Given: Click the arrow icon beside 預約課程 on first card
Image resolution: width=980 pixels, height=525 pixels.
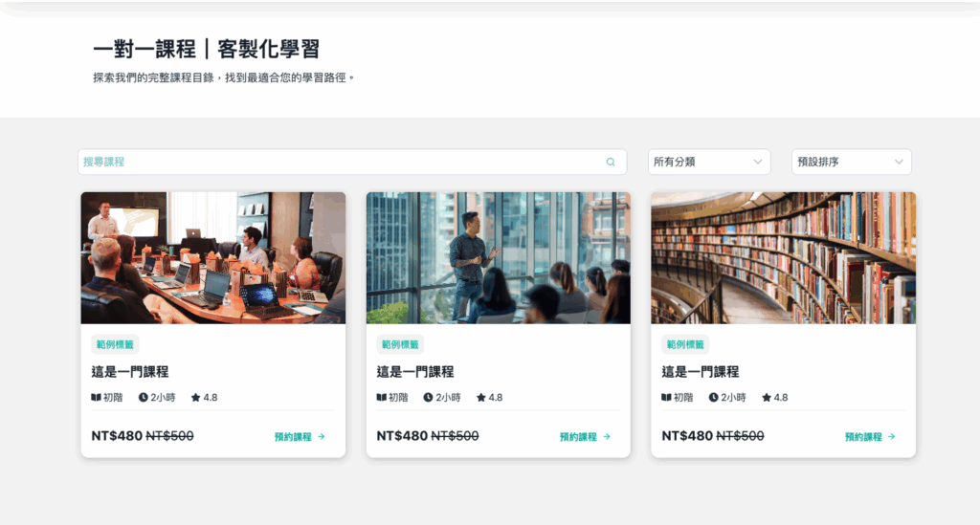Looking at the screenshot, I should tap(322, 437).
